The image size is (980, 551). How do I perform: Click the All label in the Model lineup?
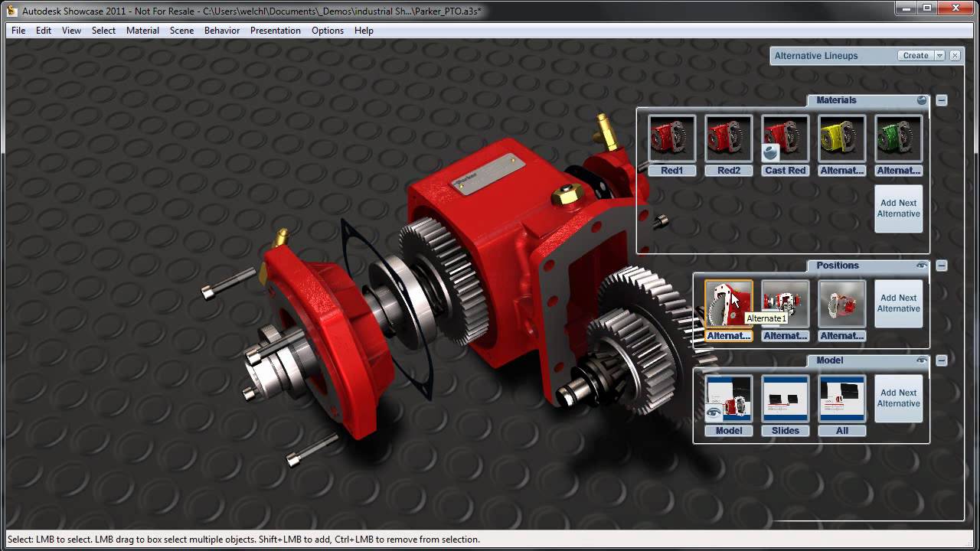[842, 431]
